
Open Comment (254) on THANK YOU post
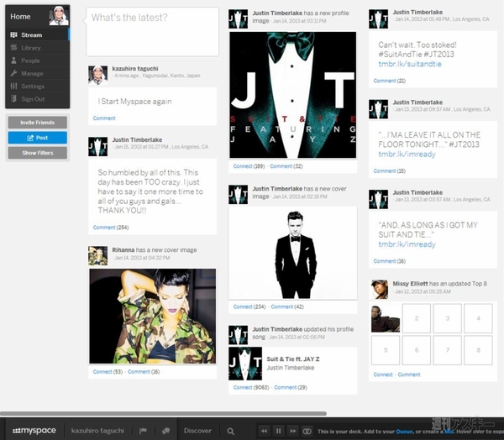click(111, 228)
